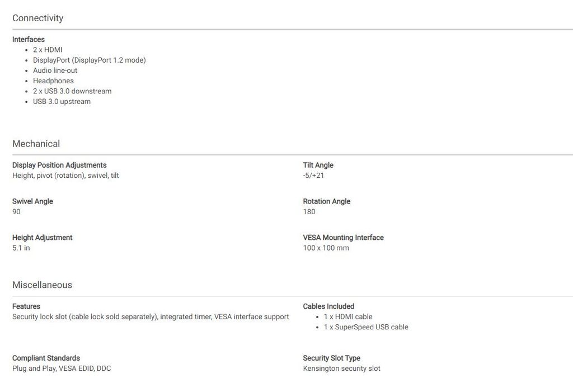Click the "1 x SuperSpeed USB cable" item
The image size is (573, 392).
[366, 327]
